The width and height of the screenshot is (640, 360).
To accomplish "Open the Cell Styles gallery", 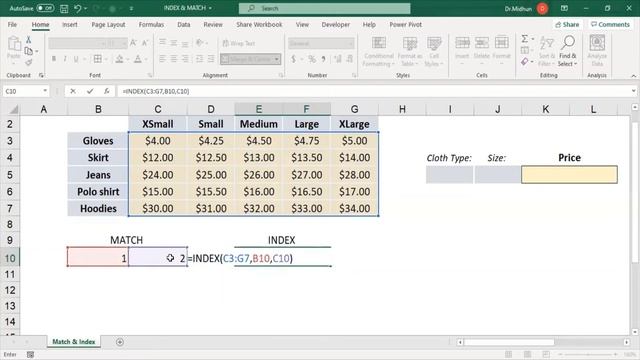I will tap(434, 51).
